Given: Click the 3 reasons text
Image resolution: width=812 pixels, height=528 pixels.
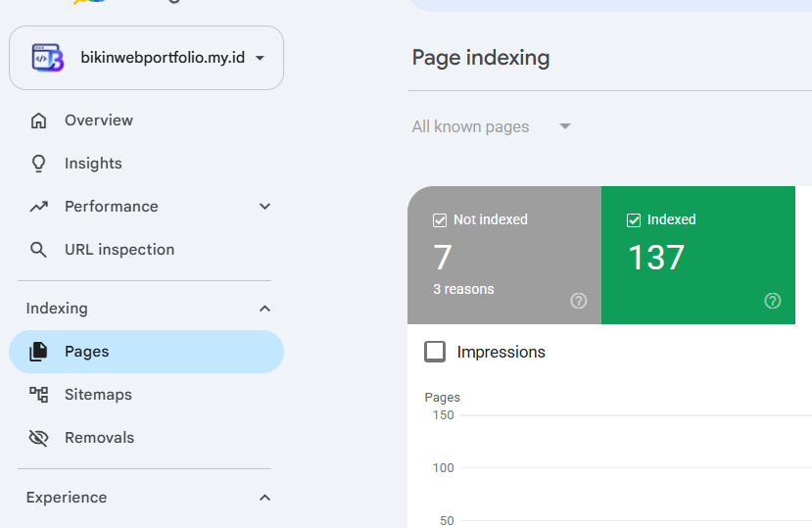Looking at the screenshot, I should click(463, 289).
